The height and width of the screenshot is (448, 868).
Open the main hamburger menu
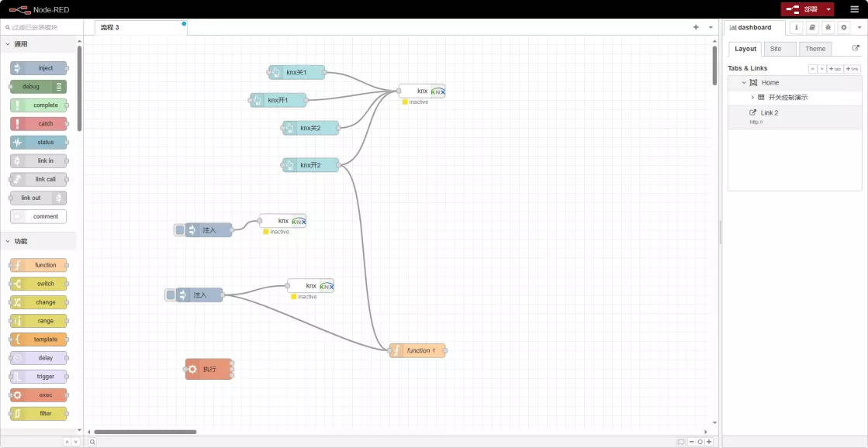tap(854, 9)
